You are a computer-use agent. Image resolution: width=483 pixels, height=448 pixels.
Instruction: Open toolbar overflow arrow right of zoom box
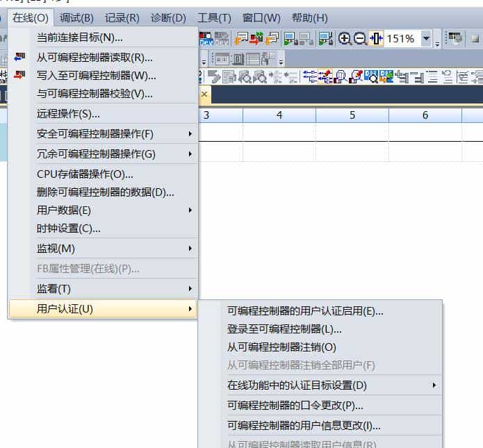437,44
